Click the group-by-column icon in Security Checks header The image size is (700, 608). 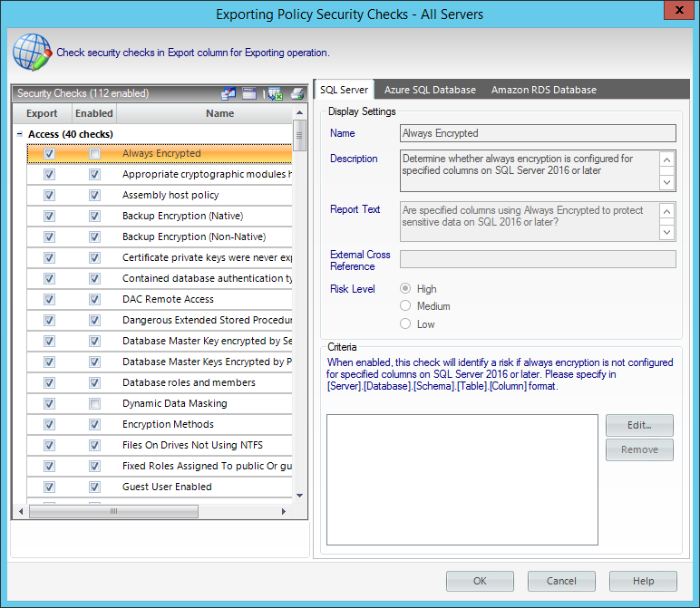[x=228, y=93]
